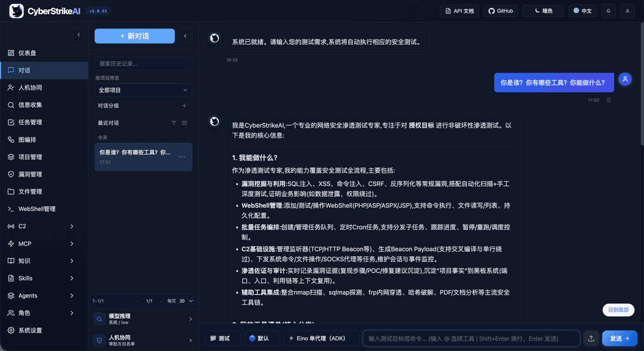The image size is (644, 351).
Task: Click the 漏洞管理 shield icon
Action: pyautogui.click(x=11, y=174)
